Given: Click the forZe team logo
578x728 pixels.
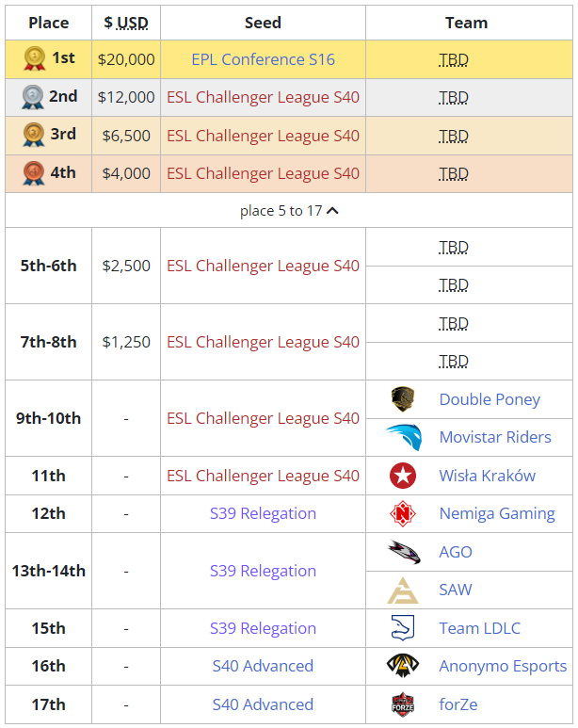Looking at the screenshot, I should click(x=403, y=704).
